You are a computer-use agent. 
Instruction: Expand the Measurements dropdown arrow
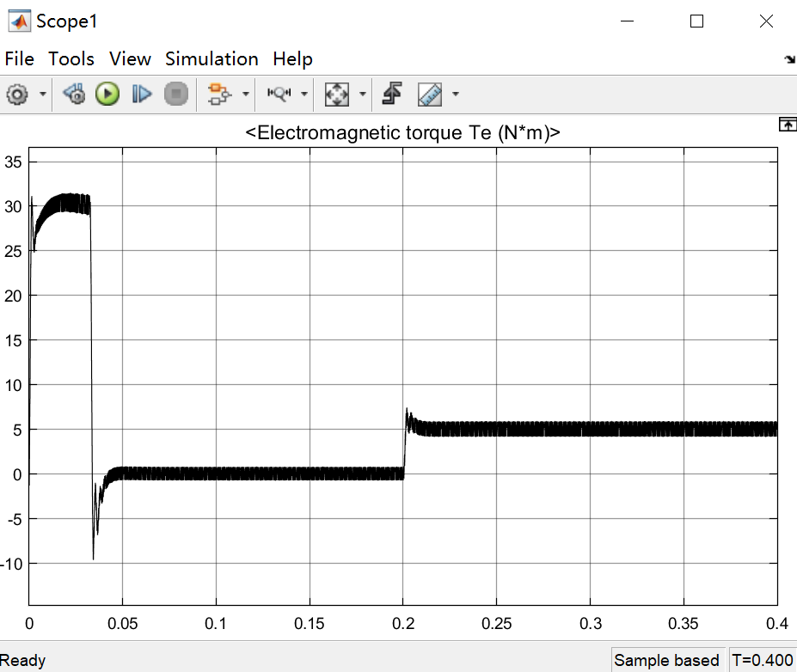coord(456,94)
